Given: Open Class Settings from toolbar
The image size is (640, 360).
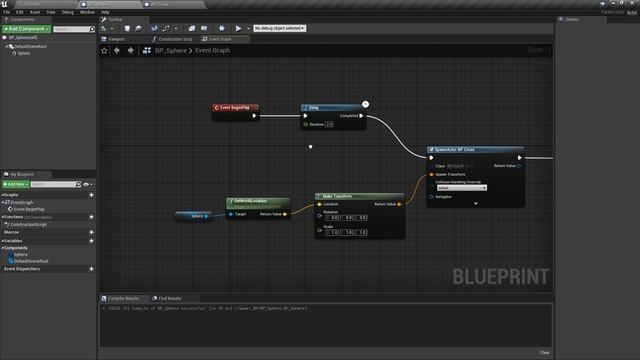Looking at the screenshot, I should coord(191,29).
